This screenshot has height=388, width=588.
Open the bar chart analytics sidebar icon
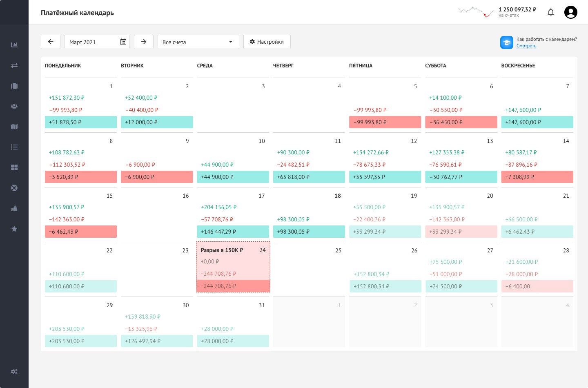point(14,45)
